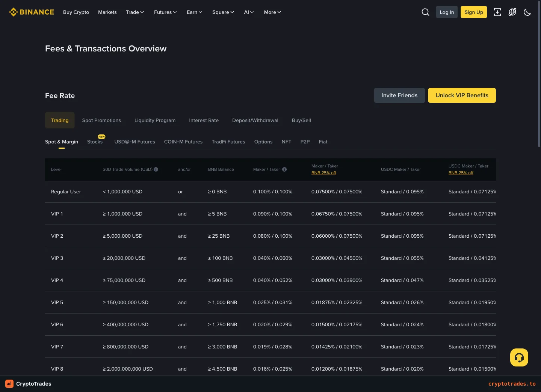Viewport: 541px width, 392px height.
Task: Select the Spot & Margin sub-tab
Action: [x=62, y=142]
